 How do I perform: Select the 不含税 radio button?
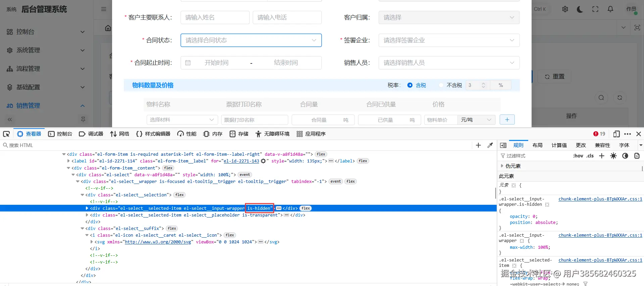(x=441, y=85)
